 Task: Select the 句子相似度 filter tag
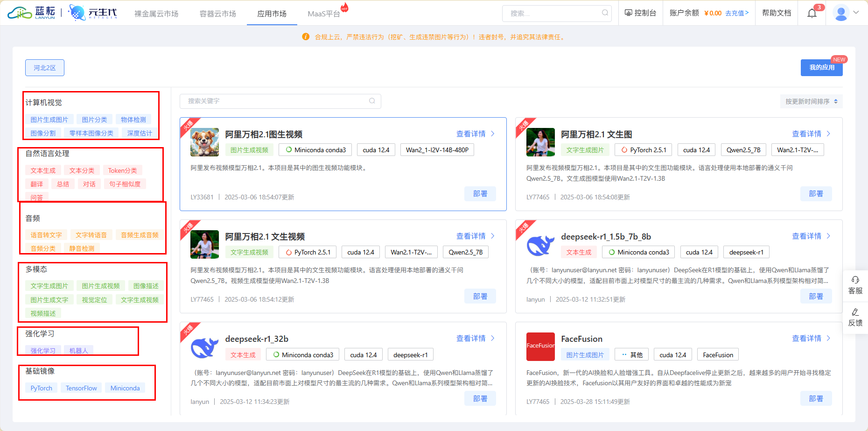125,184
